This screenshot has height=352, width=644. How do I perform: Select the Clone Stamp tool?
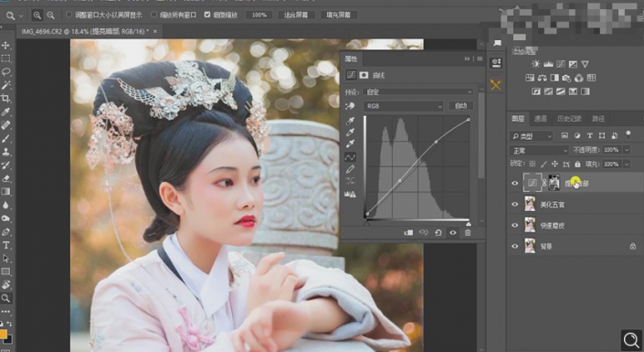pyautogui.click(x=5, y=152)
